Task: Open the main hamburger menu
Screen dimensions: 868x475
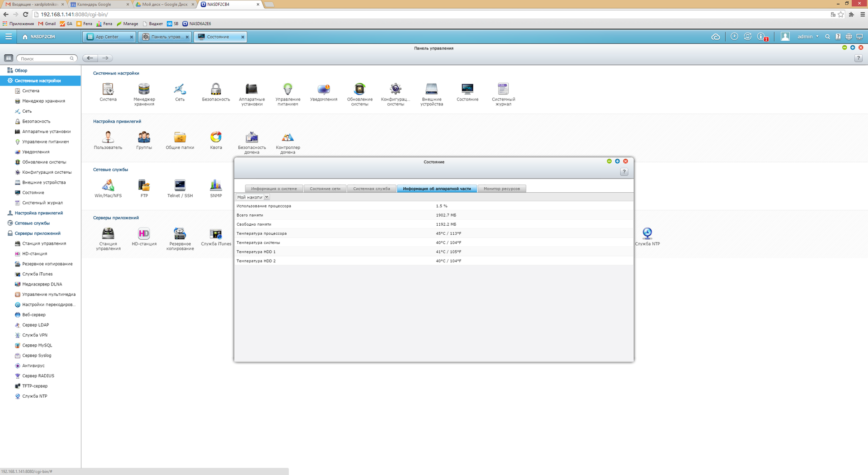Action: (x=9, y=37)
